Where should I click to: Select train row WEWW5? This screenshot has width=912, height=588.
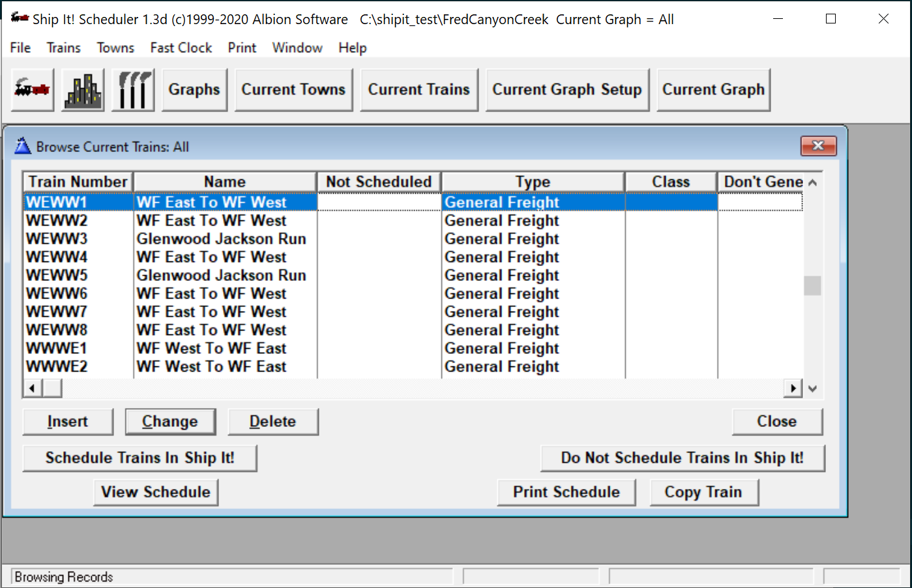[x=413, y=275]
